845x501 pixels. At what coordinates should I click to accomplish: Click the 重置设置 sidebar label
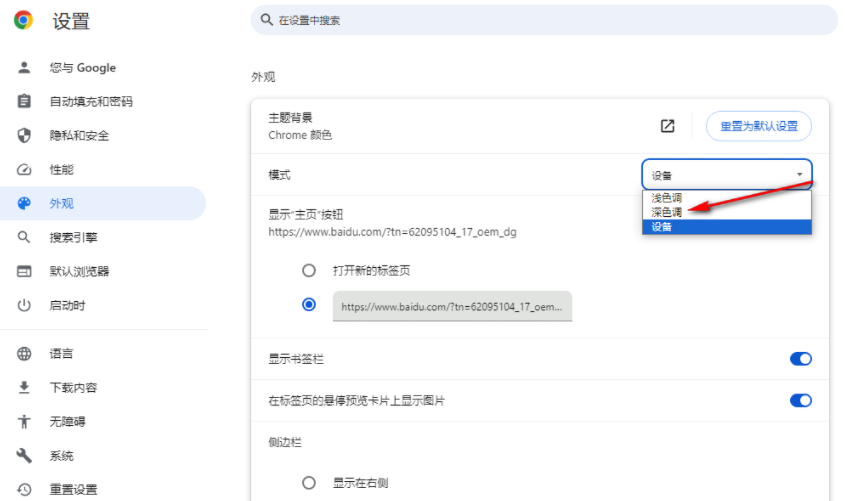pyautogui.click(x=73, y=489)
